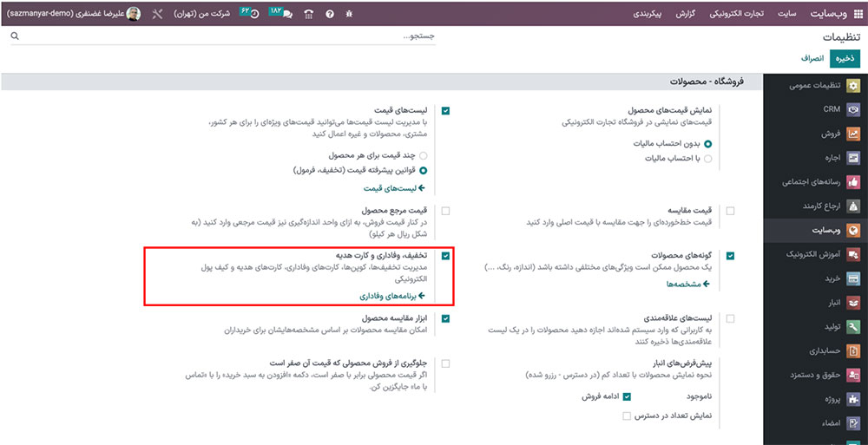Uncheck the گونه‌های محصولات checkbox
Viewport: 868px width, 445px height.
[x=731, y=256]
